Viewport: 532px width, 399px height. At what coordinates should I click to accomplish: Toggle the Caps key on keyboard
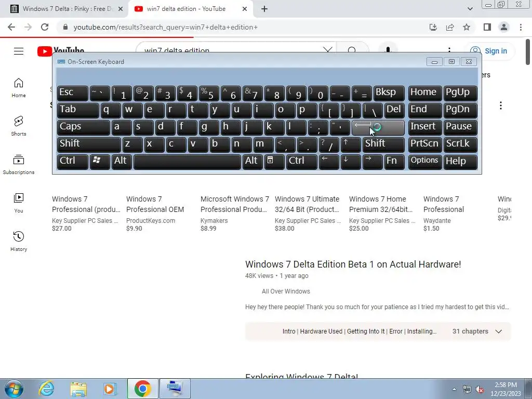(x=84, y=127)
